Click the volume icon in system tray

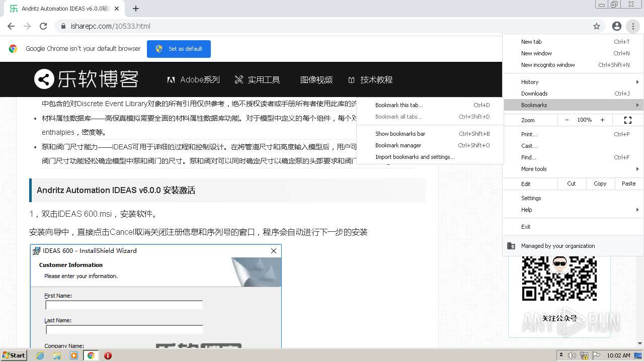tap(572, 355)
